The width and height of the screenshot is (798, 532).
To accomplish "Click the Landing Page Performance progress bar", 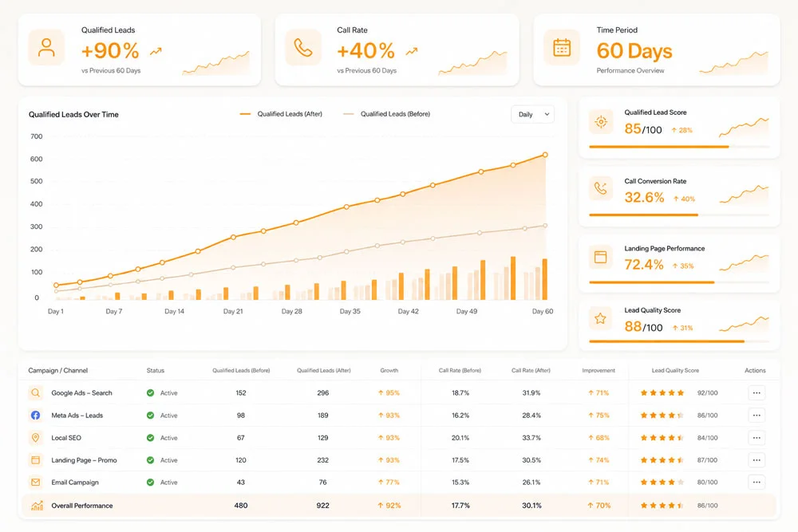I will [x=679, y=282].
